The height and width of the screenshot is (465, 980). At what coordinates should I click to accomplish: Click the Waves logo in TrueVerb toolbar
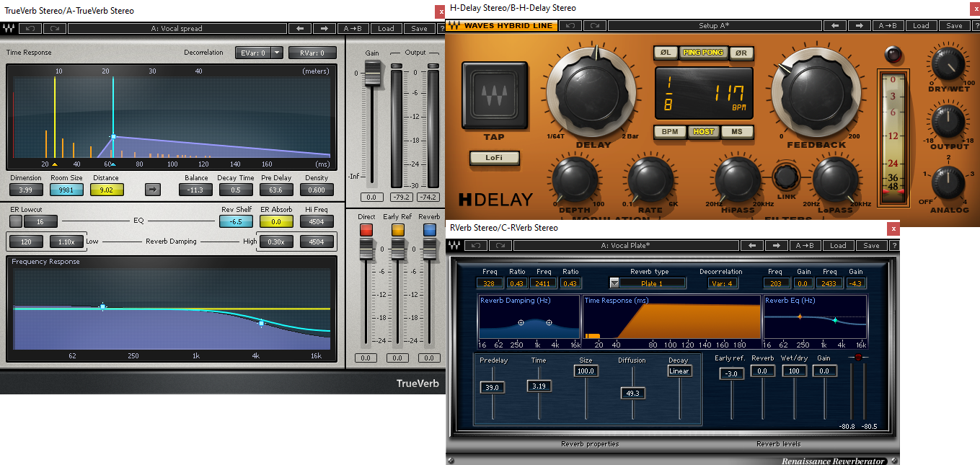pyautogui.click(x=9, y=29)
